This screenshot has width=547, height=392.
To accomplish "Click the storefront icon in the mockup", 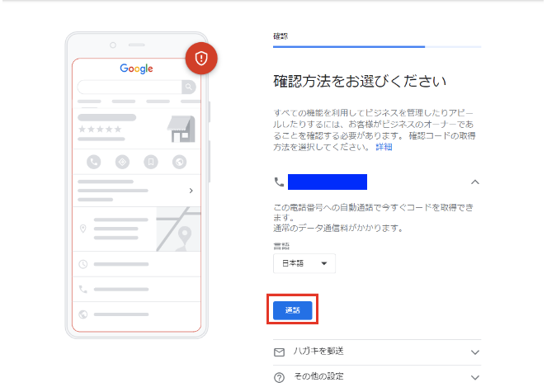I will tap(181, 127).
